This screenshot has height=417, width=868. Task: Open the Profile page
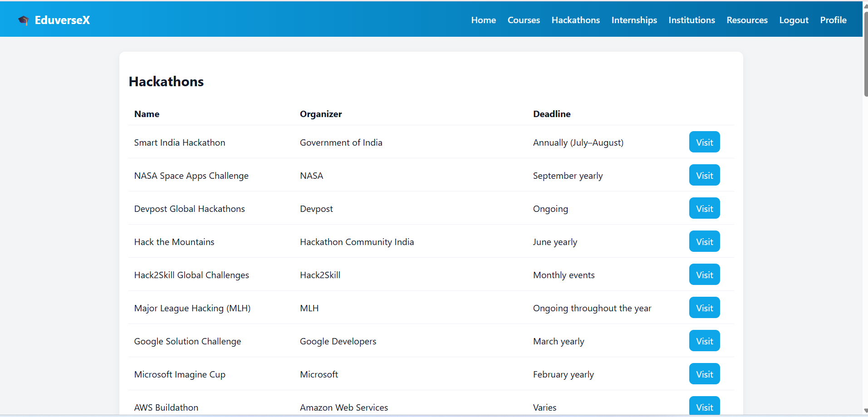click(833, 20)
